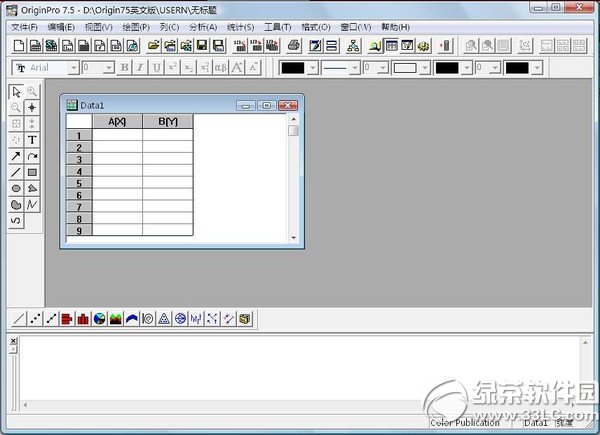Open the first black color dropdown arrow
The height and width of the screenshot is (435, 600).
[313, 68]
